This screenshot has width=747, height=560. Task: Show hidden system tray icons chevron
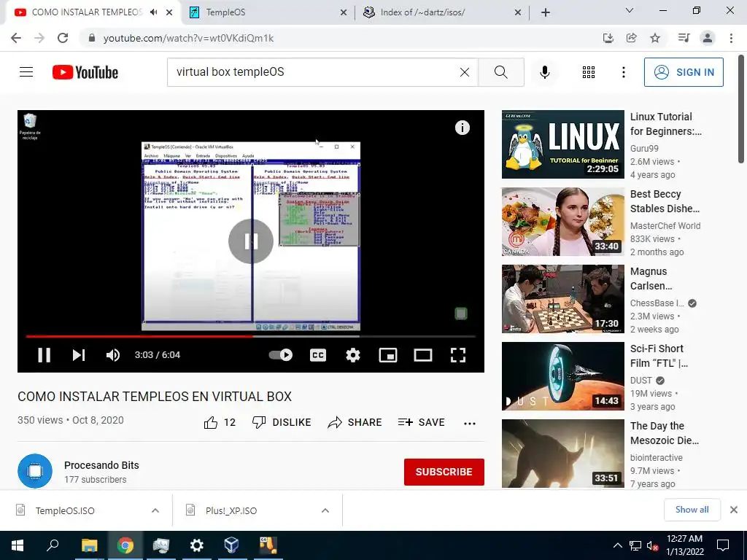pyautogui.click(x=617, y=545)
